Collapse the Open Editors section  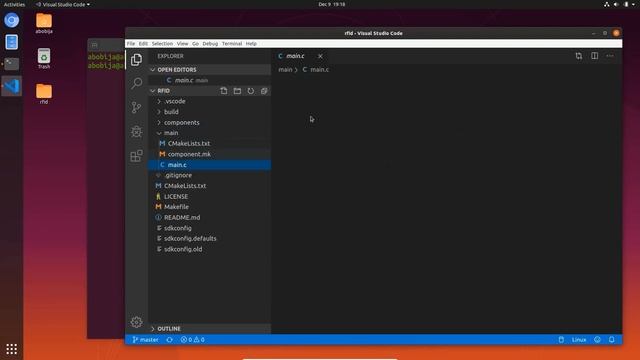click(x=209, y=70)
